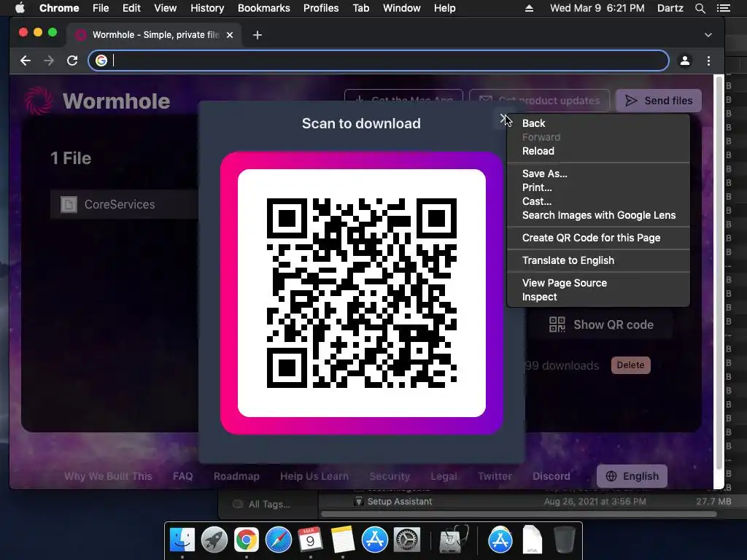Click the Spotlight search icon
Viewport: 747px width, 560px height.
(x=700, y=8)
